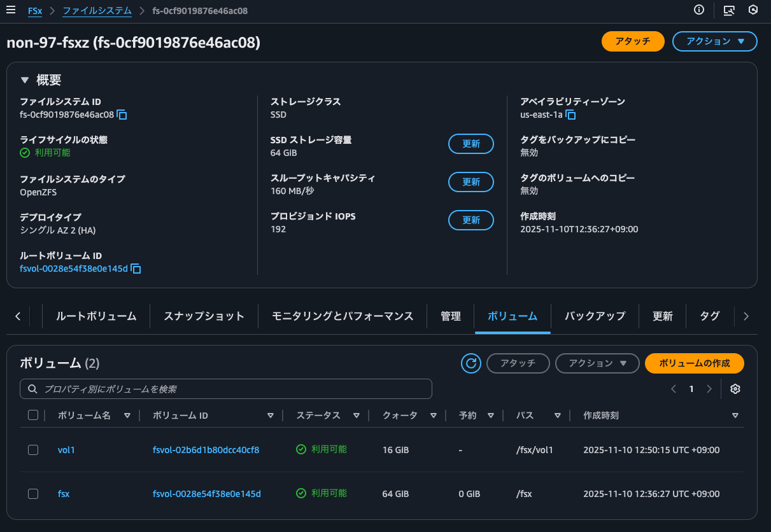Copy the root volume ID
This screenshot has width=771, height=532.
[136, 269]
